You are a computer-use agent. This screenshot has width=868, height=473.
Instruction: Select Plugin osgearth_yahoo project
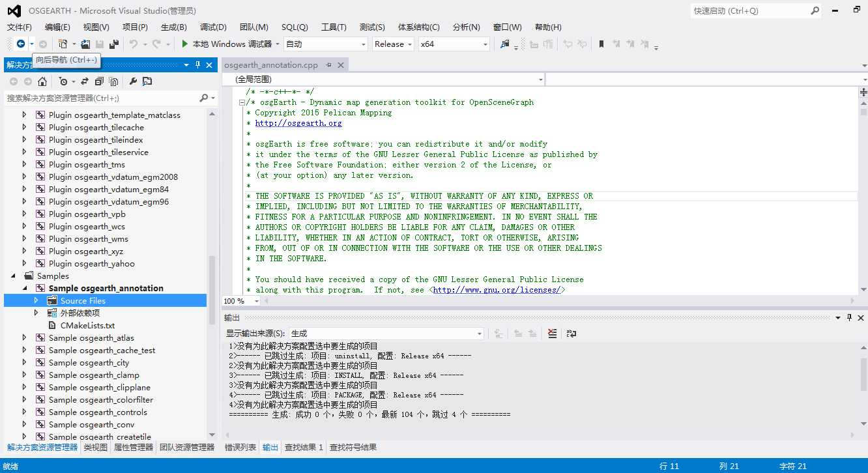tap(91, 263)
